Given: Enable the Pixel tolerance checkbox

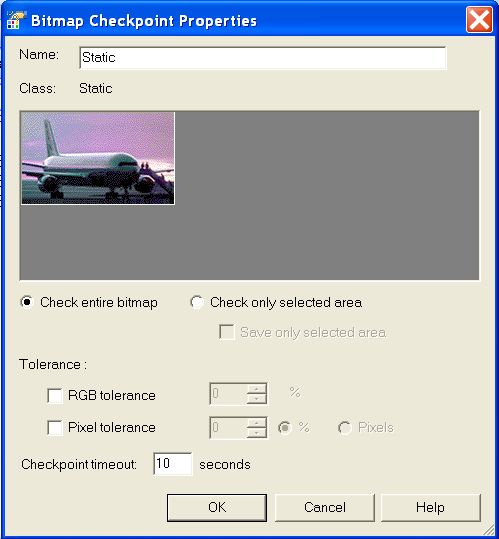Looking at the screenshot, I should 55,428.
